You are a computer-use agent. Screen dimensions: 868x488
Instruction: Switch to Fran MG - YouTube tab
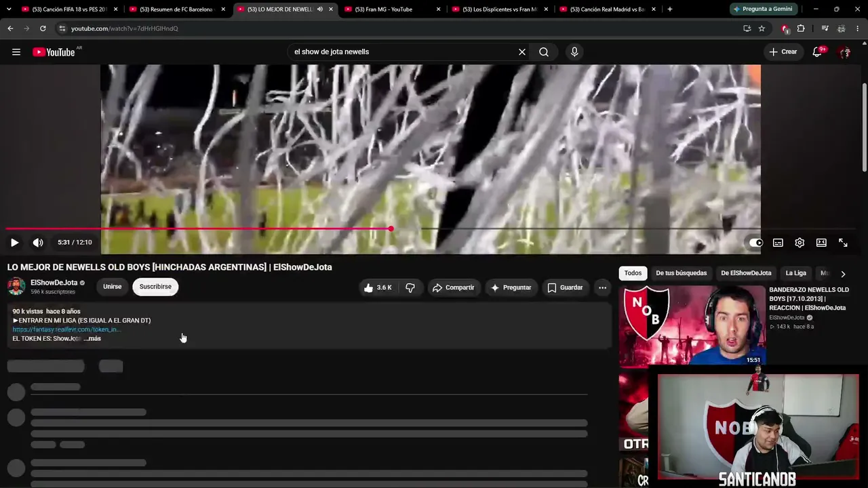click(392, 9)
